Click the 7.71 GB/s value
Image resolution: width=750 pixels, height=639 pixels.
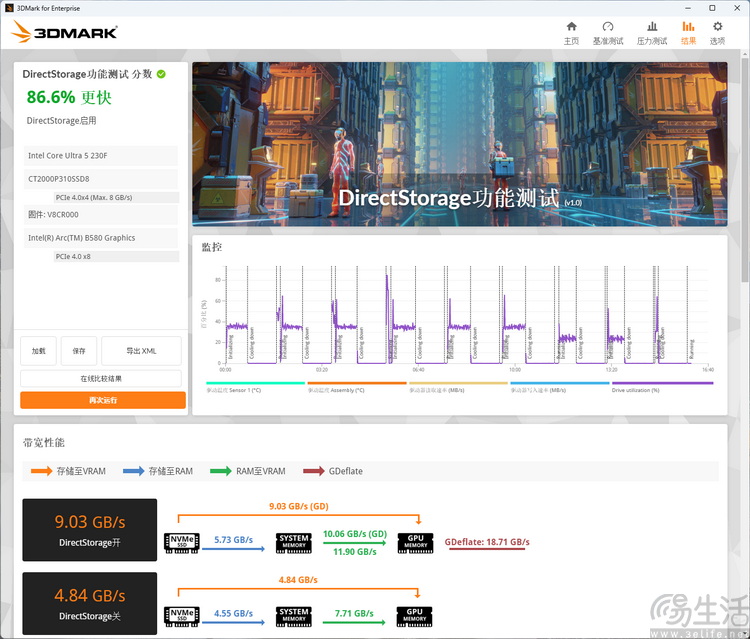pyautogui.click(x=354, y=613)
